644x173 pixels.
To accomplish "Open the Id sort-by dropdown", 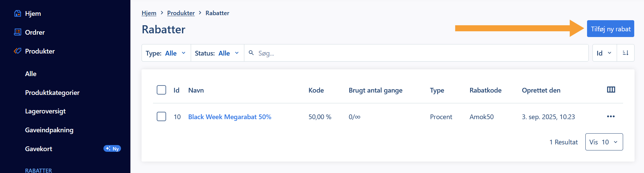I will click(604, 53).
